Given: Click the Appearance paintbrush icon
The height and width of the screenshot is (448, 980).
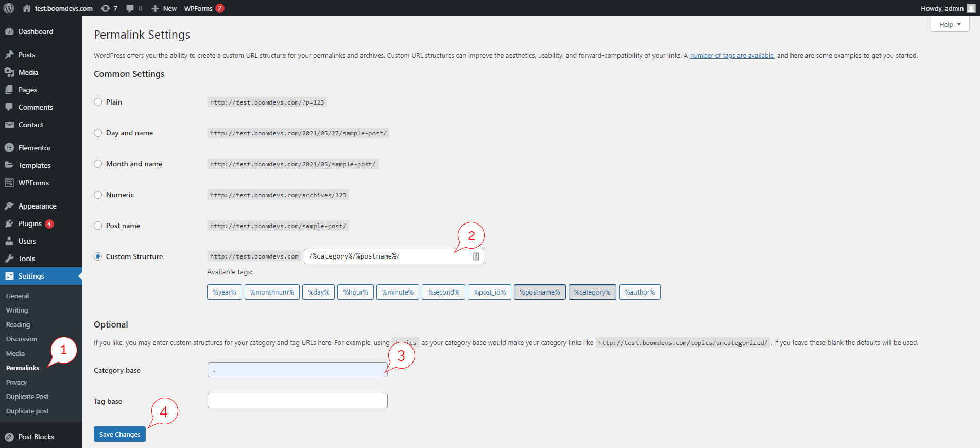Looking at the screenshot, I should point(9,206).
